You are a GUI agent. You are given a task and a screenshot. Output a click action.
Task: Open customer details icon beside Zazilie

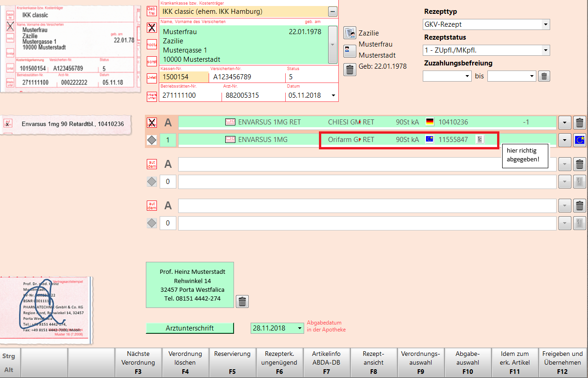[350, 33]
